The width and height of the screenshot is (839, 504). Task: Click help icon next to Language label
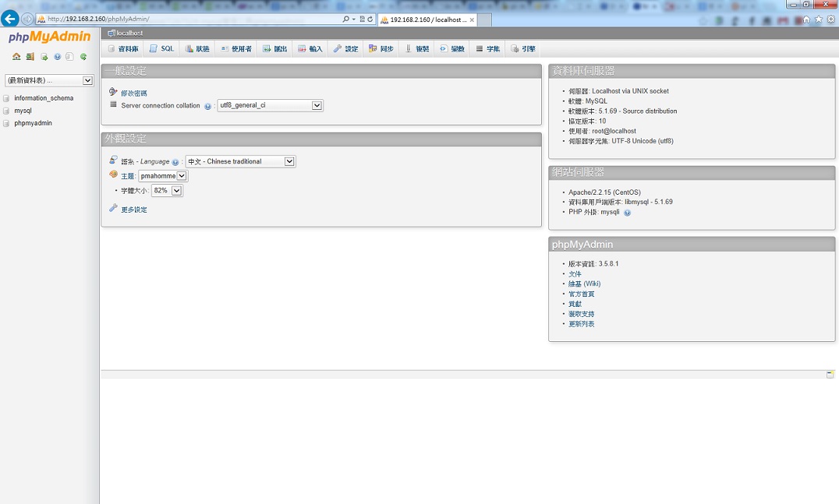(x=175, y=162)
